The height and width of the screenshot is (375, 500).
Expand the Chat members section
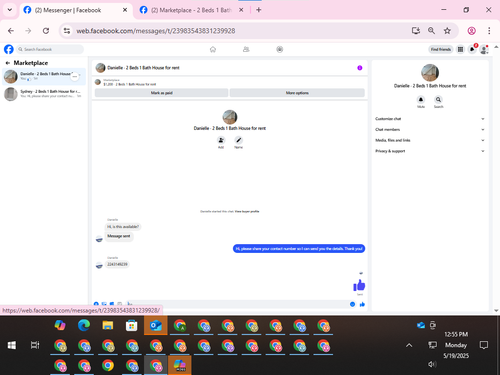[430, 129]
